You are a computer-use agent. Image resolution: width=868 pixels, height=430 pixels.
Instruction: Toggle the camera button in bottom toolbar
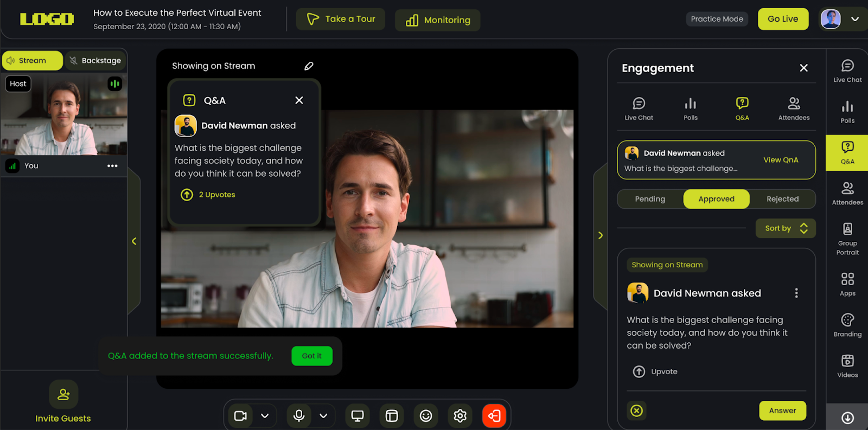[240, 416]
